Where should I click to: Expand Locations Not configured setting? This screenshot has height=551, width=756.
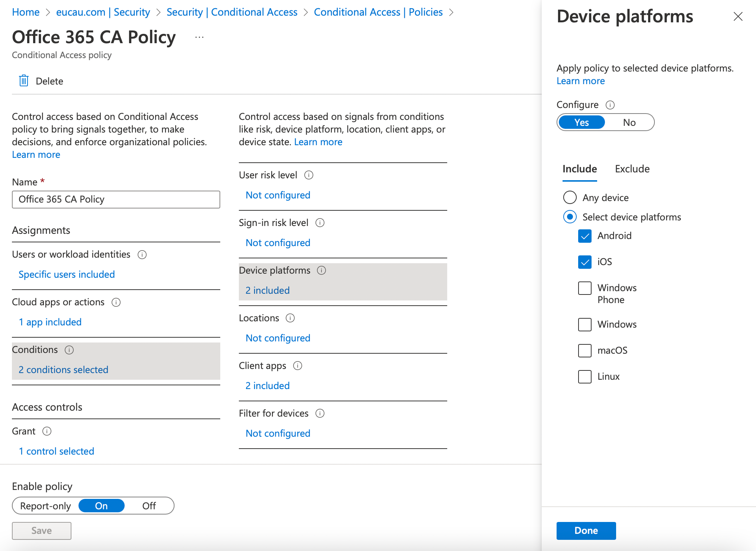(278, 338)
